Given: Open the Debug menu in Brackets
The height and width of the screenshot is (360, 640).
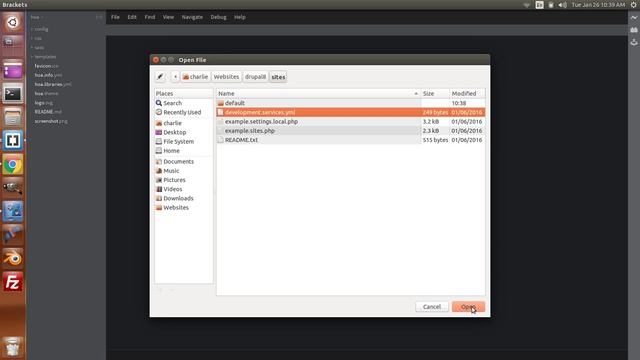Looking at the screenshot, I should click(218, 17).
